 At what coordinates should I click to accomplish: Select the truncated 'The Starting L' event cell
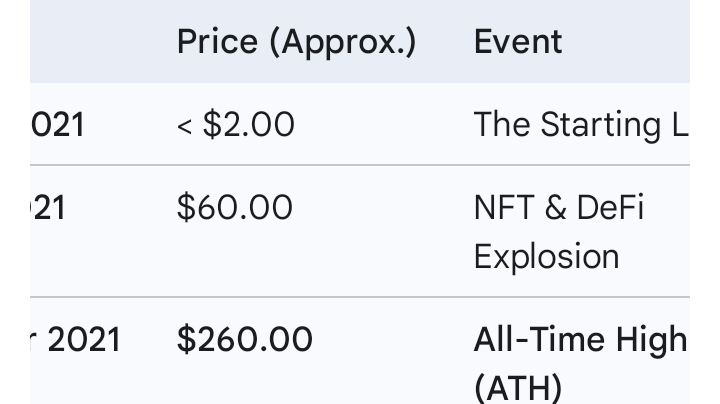(580, 125)
